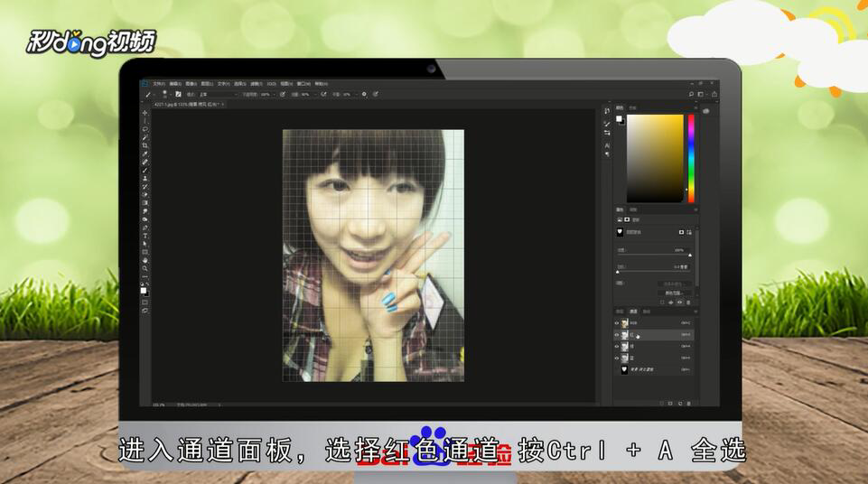Screen dimensions: 868x484
Task: Toggle Green channel visibility eye
Action: 617,346
